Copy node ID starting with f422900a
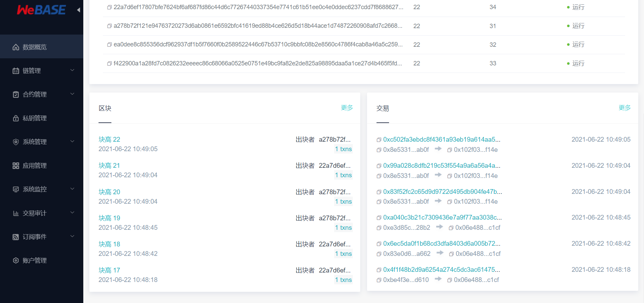Screen dimensions: 644x303 (x=109, y=63)
